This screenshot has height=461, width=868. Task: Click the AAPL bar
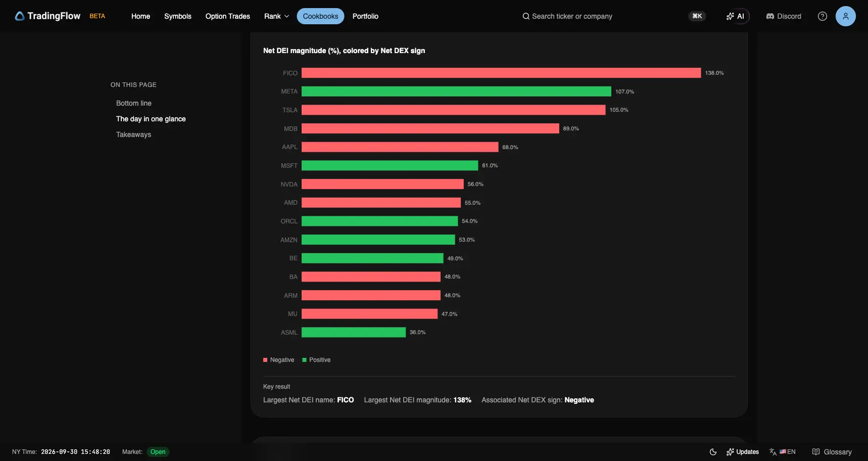[400, 147]
